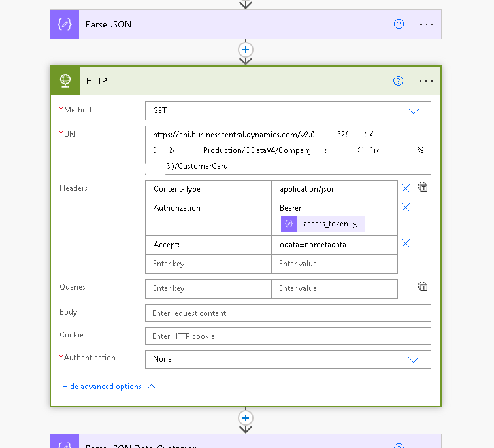Open the Parse JSON ellipsis menu

click(x=426, y=24)
